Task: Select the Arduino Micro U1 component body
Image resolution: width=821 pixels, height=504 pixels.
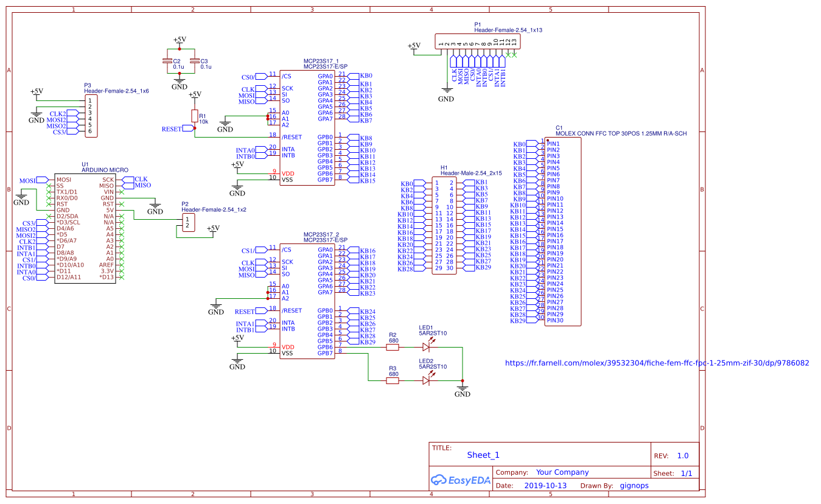Action: click(85, 228)
